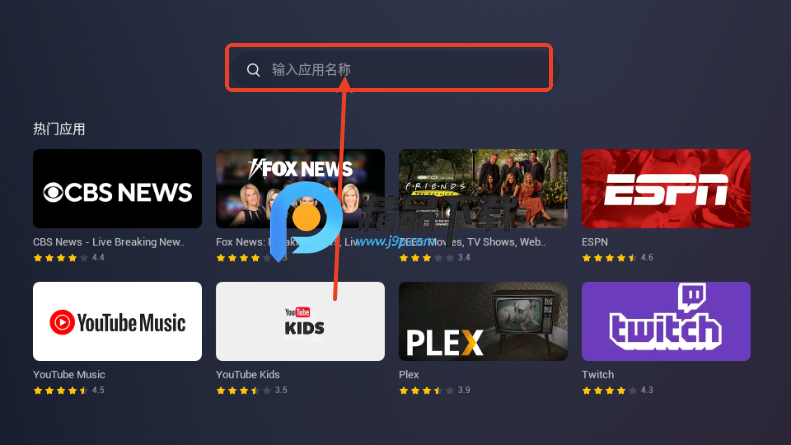Click the YouTube Music title label
The image size is (791, 445).
69,375
